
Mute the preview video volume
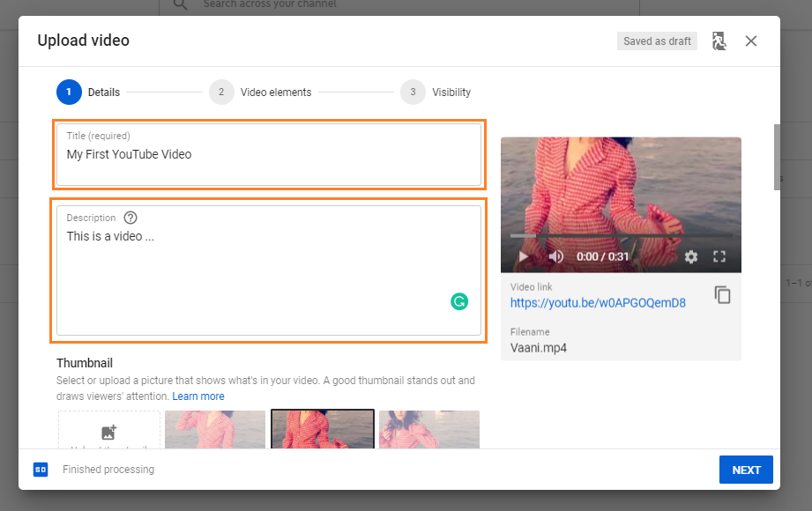pos(556,256)
